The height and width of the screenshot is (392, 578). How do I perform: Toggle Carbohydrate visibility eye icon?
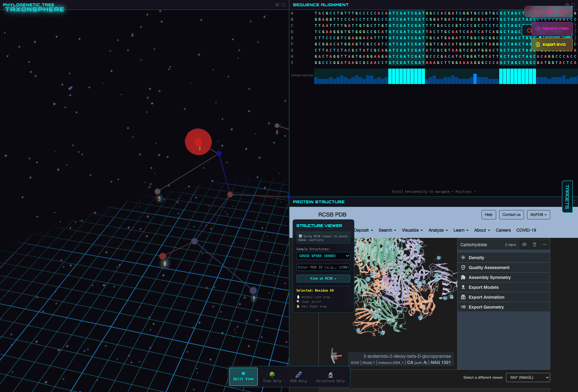(x=524, y=244)
